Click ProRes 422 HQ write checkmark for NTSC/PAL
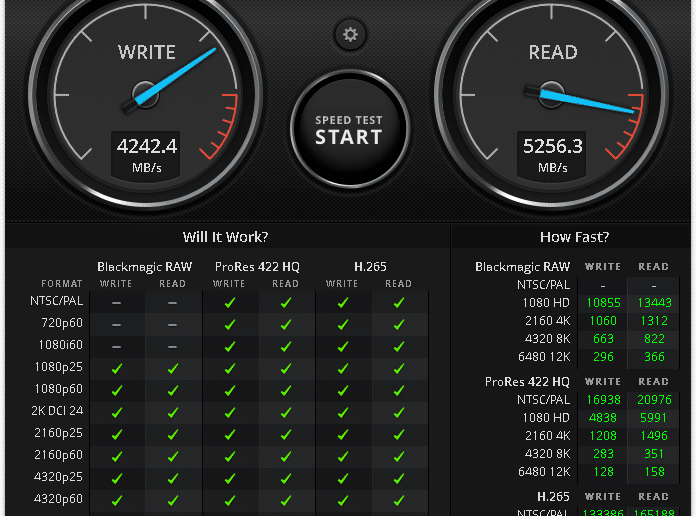 pyautogui.click(x=229, y=303)
